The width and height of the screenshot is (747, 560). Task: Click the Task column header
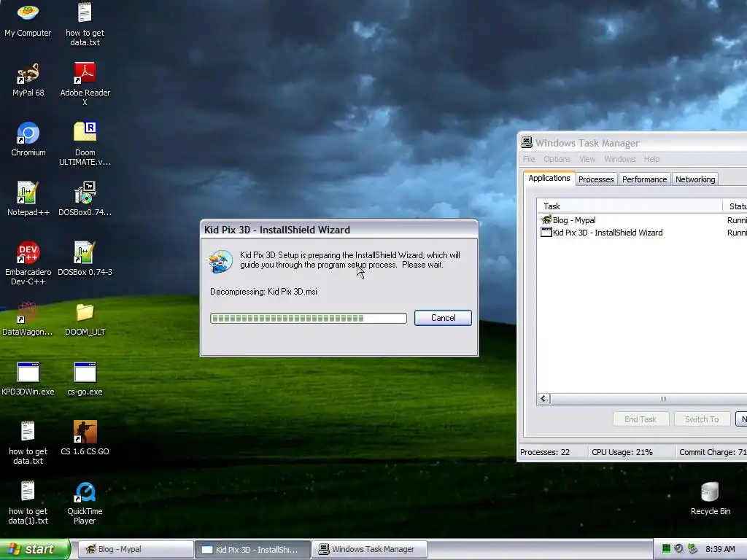[630, 206]
